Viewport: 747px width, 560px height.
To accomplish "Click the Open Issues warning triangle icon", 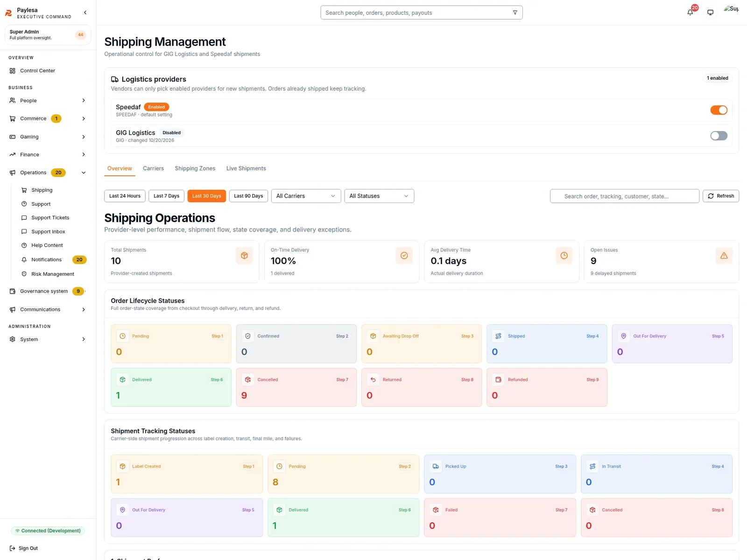I will (x=724, y=255).
